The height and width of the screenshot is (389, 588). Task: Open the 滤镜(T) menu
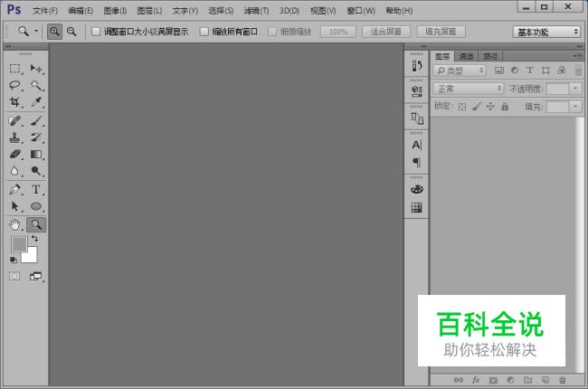tap(256, 11)
